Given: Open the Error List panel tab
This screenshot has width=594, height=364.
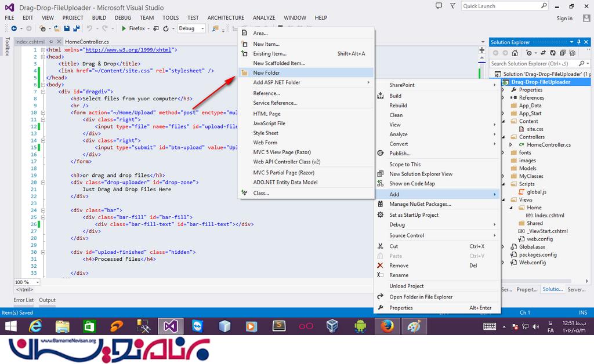Looking at the screenshot, I should 24,300.
